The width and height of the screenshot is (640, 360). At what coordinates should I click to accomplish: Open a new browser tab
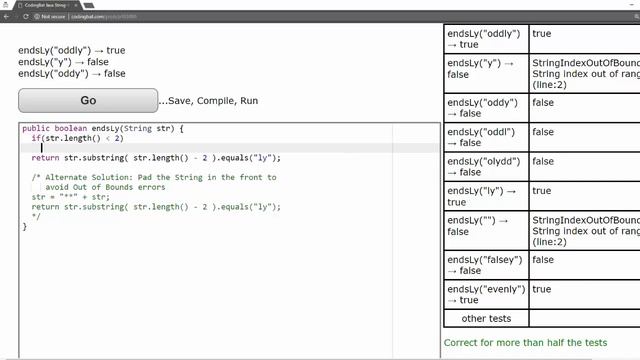click(89, 5)
